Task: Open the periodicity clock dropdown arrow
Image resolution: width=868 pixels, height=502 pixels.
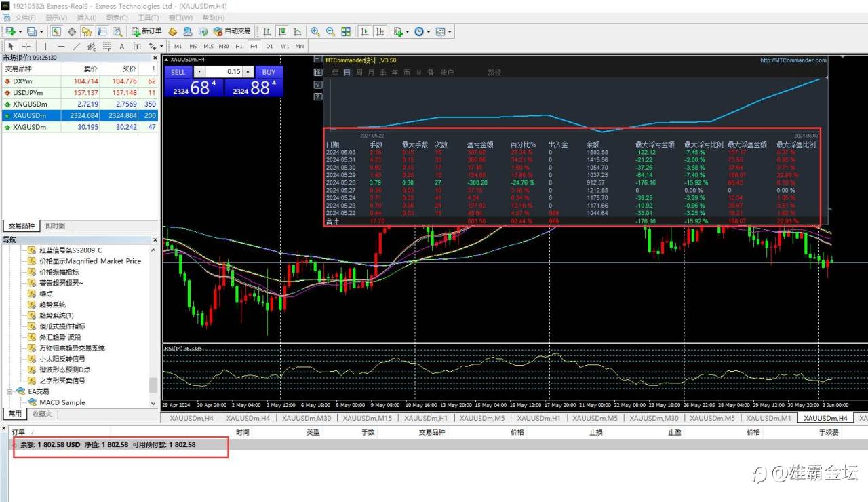Action: click(x=429, y=31)
